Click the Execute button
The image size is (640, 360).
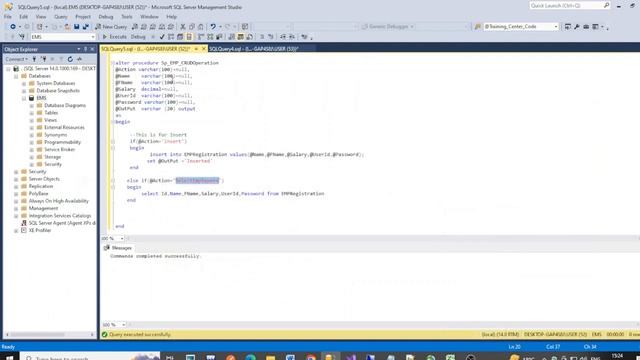point(114,37)
